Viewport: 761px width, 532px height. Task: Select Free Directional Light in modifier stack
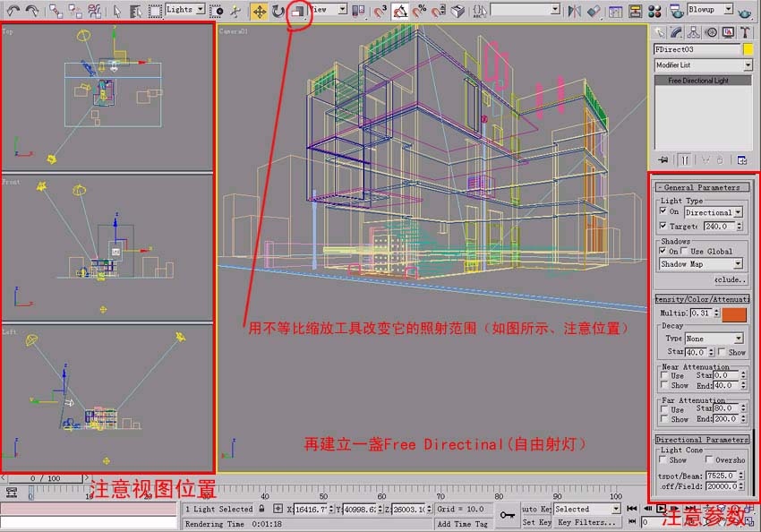click(703, 81)
